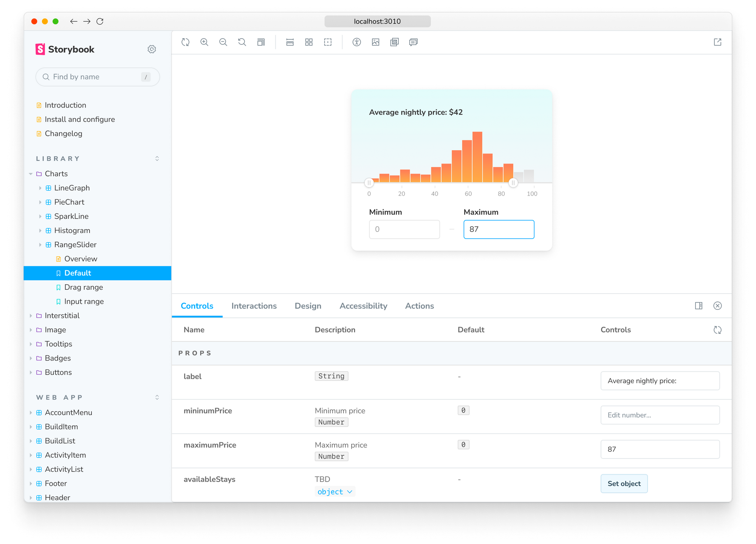Click the remount component icon in toolbar
Viewport: 756px width, 544px height.
pos(185,42)
